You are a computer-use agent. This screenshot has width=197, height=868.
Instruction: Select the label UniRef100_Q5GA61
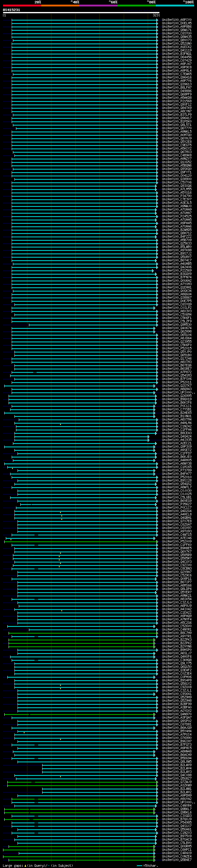tap(177, 829)
